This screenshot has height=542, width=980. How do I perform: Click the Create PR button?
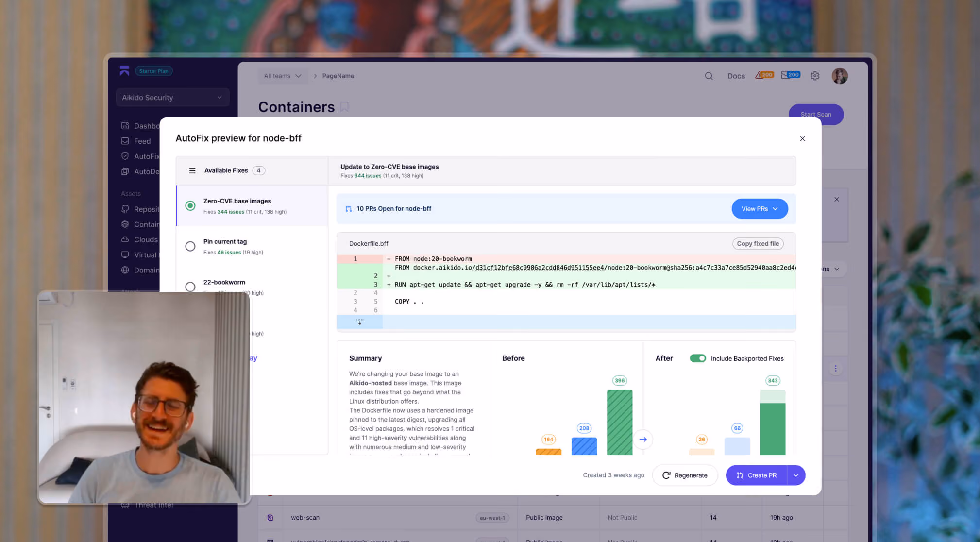[x=757, y=475]
